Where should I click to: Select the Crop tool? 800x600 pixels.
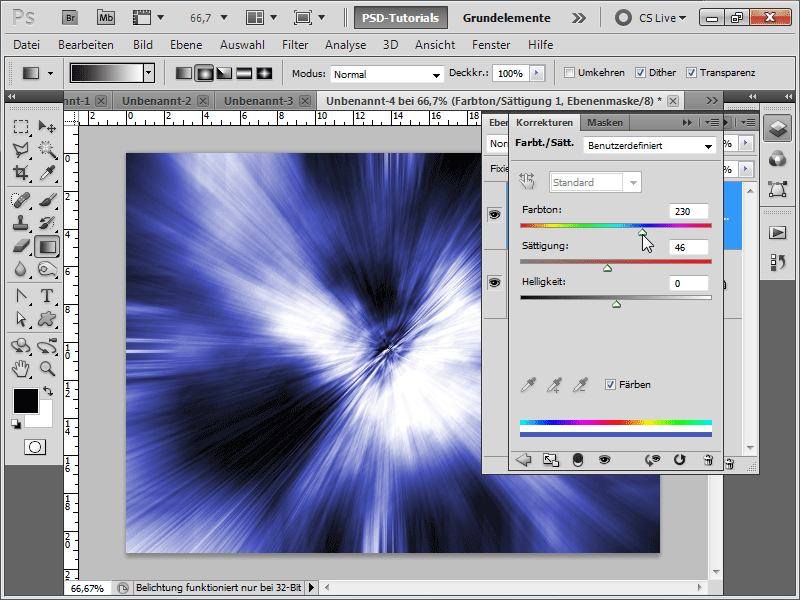click(21, 172)
